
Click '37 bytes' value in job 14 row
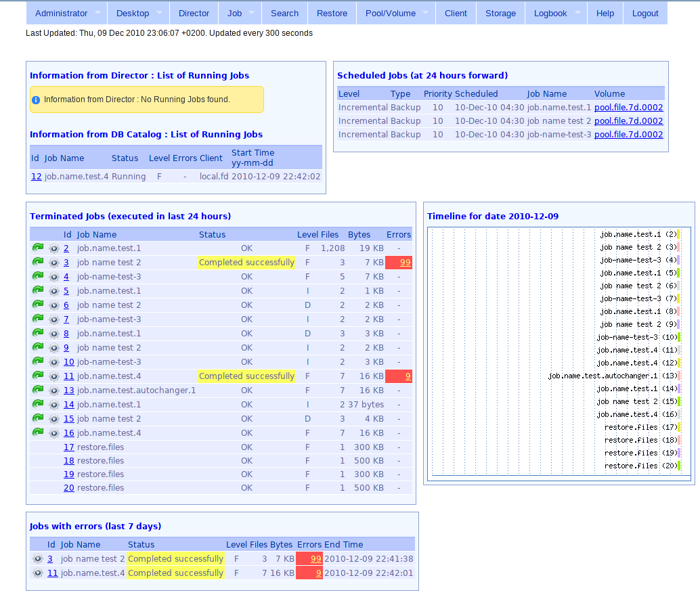[x=366, y=404]
